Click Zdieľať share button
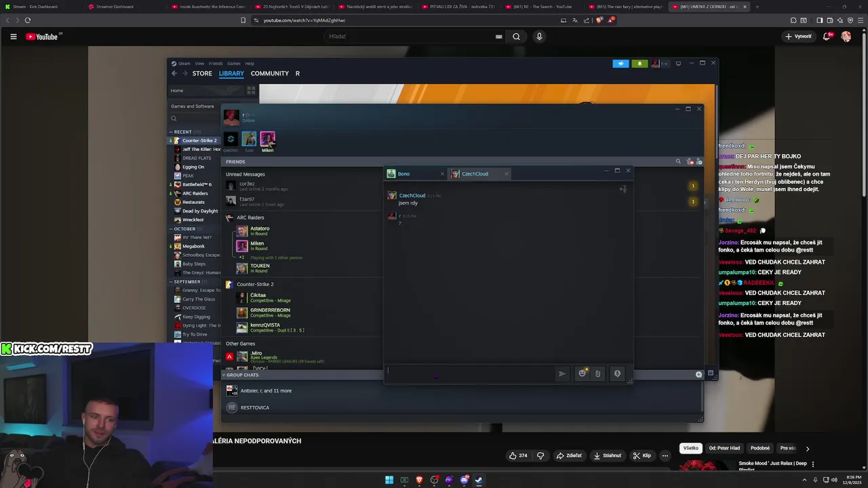 click(569, 455)
